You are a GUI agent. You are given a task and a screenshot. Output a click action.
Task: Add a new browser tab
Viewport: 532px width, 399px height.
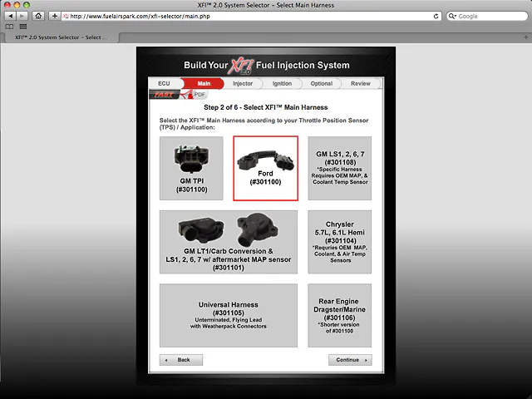[525, 37]
